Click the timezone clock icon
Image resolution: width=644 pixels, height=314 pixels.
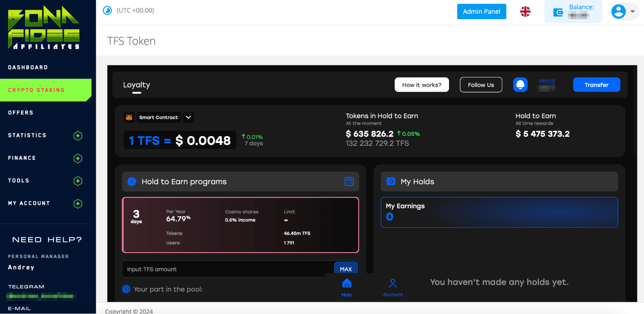107,11
